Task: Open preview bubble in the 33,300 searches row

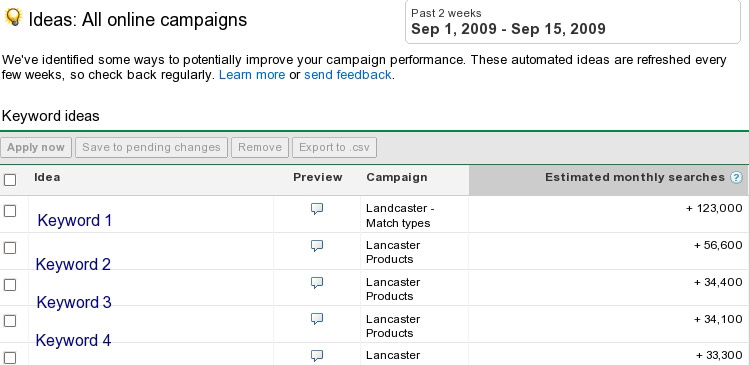Action: (x=317, y=355)
